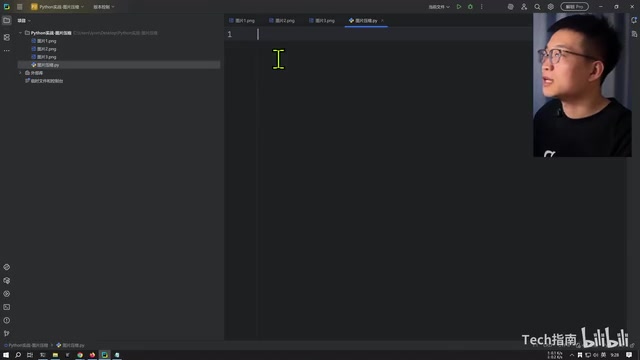Open the AI assistant icon in the top toolbar
This screenshot has width=640, height=360.
click(x=510, y=7)
